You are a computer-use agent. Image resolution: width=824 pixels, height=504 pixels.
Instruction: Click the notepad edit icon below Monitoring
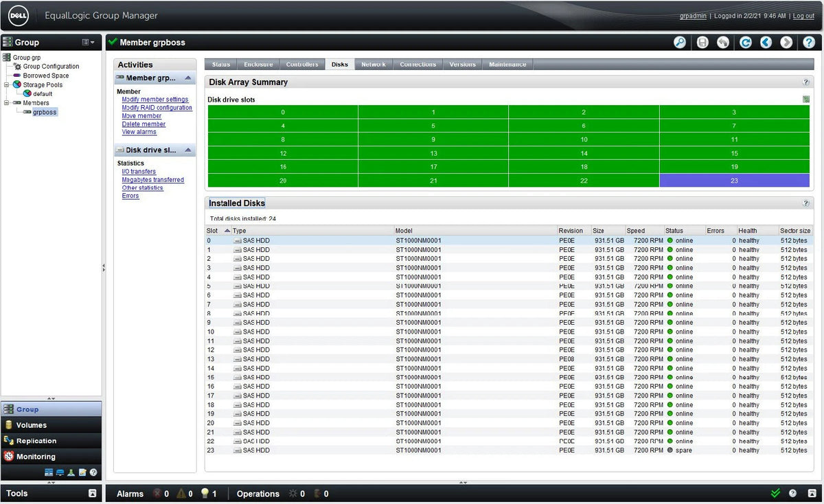[82, 472]
